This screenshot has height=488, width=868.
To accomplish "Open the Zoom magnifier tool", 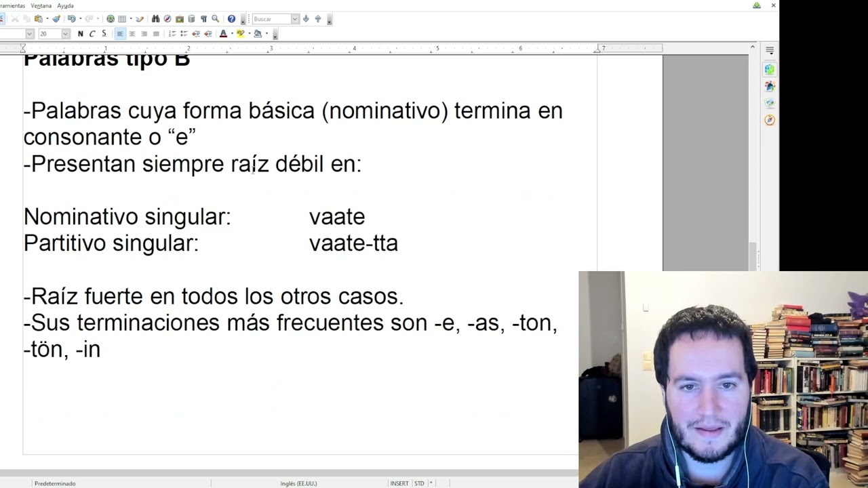I will [x=216, y=19].
